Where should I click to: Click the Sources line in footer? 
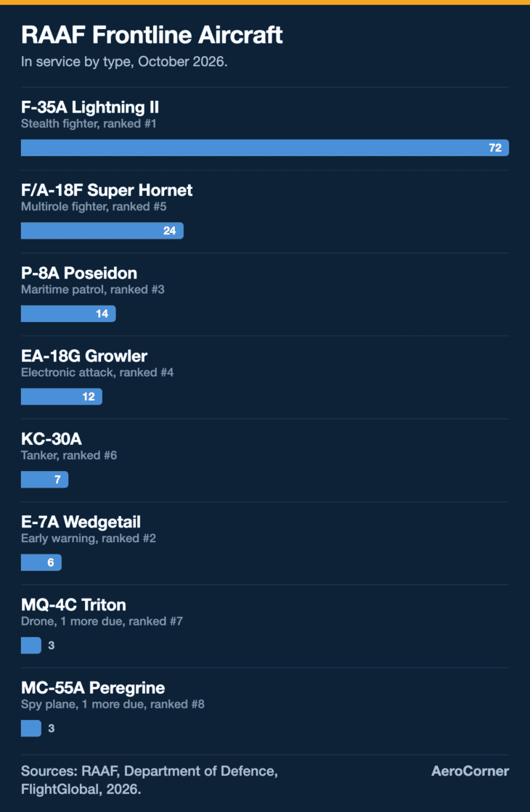[150, 780]
